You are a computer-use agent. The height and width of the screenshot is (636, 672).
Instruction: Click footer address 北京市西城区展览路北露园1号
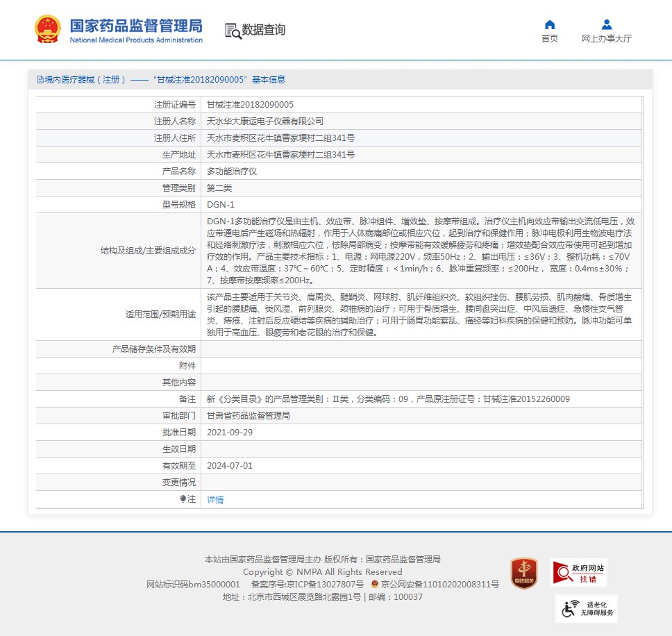(304, 596)
